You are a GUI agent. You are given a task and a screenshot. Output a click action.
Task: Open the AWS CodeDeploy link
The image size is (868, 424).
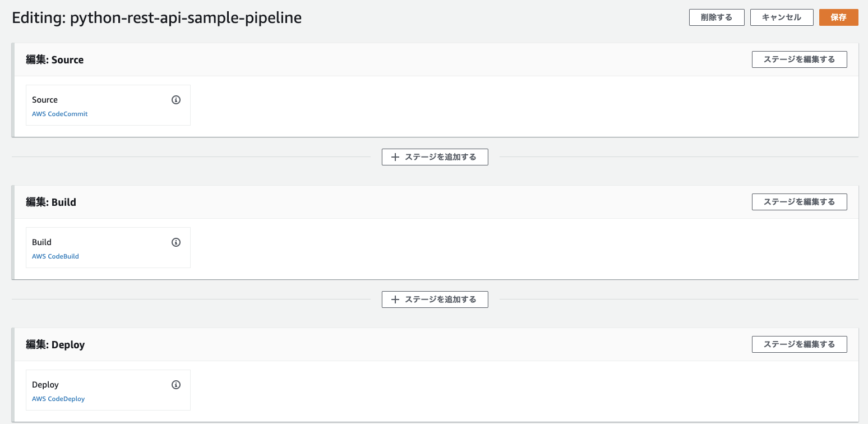(x=58, y=399)
